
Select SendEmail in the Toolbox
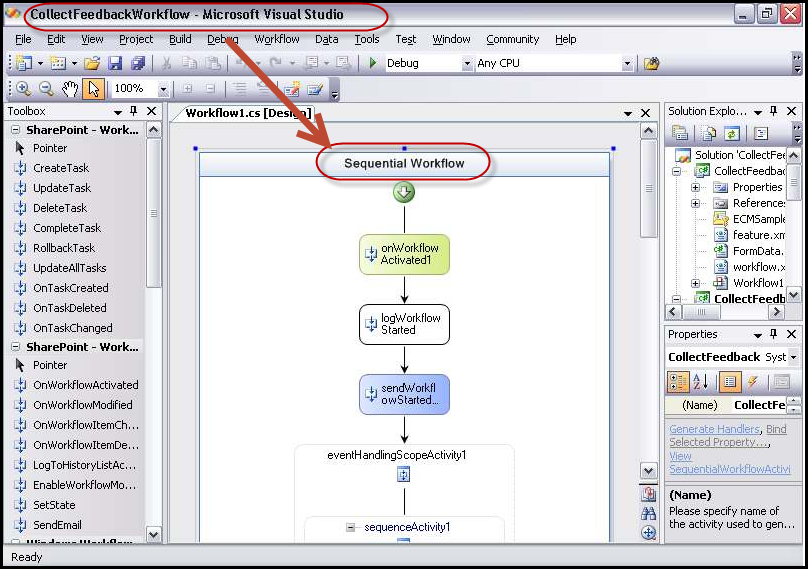(57, 525)
